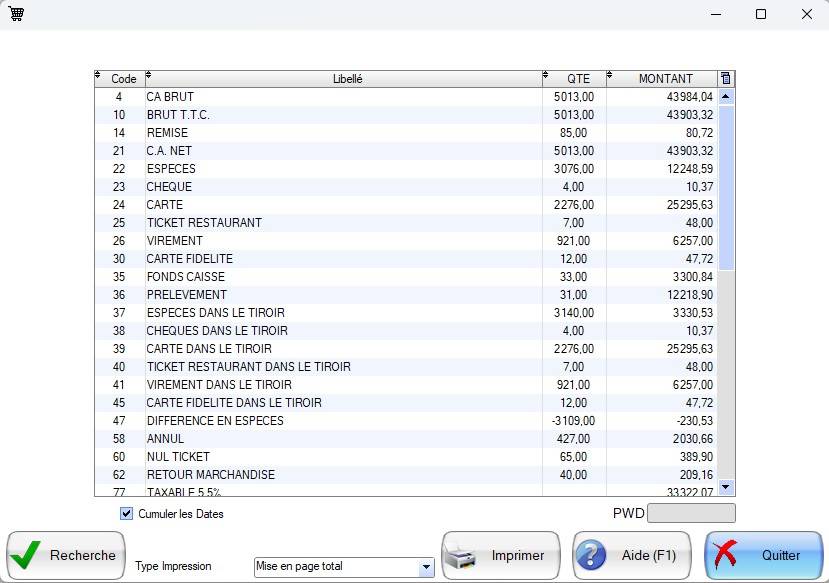Focus the PWD password field
The width and height of the screenshot is (829, 583).
(691, 514)
